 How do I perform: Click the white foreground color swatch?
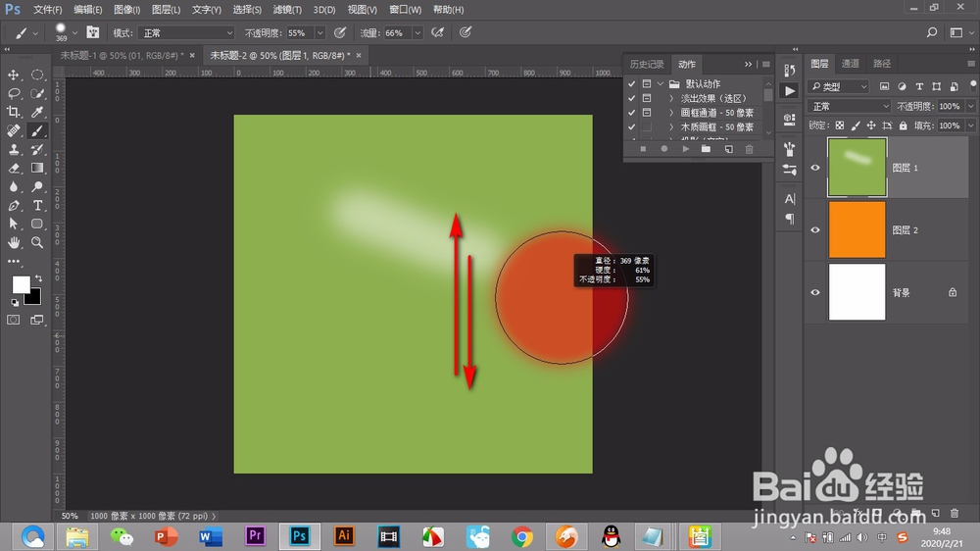point(20,284)
